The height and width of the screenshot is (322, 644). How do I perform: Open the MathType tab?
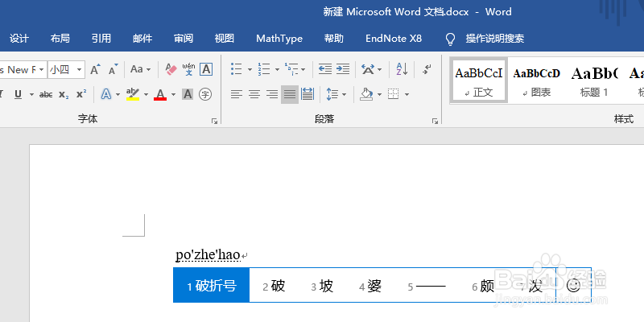[x=279, y=39]
